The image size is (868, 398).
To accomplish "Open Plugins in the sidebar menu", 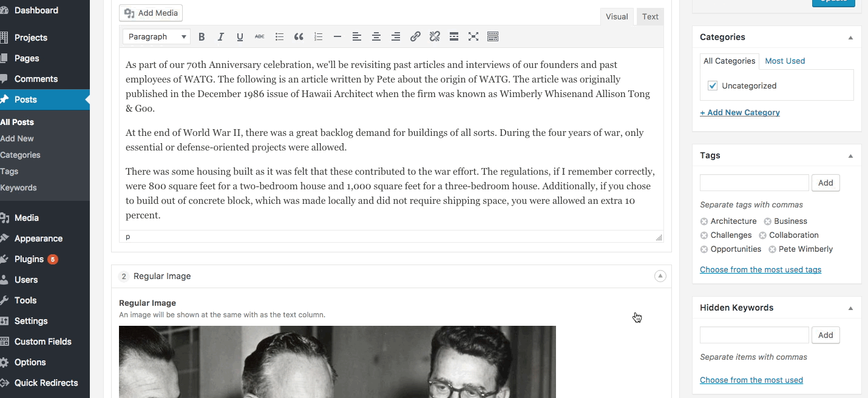I will (29, 259).
